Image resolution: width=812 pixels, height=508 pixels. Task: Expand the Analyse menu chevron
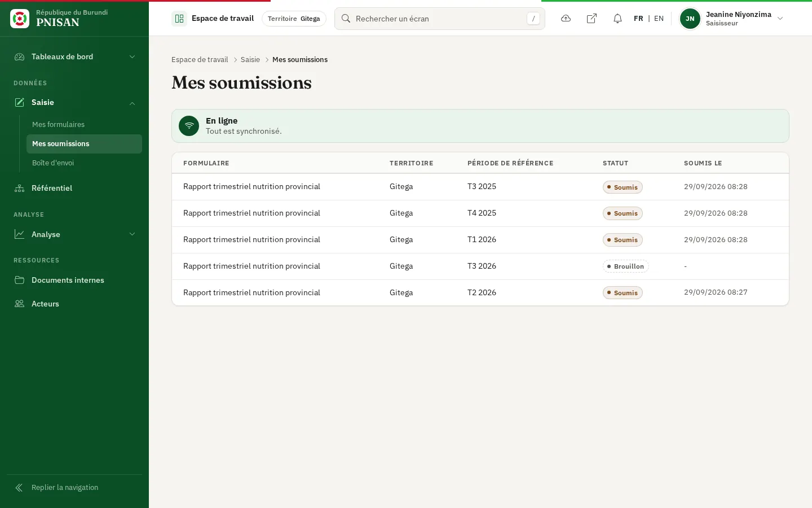click(x=133, y=234)
